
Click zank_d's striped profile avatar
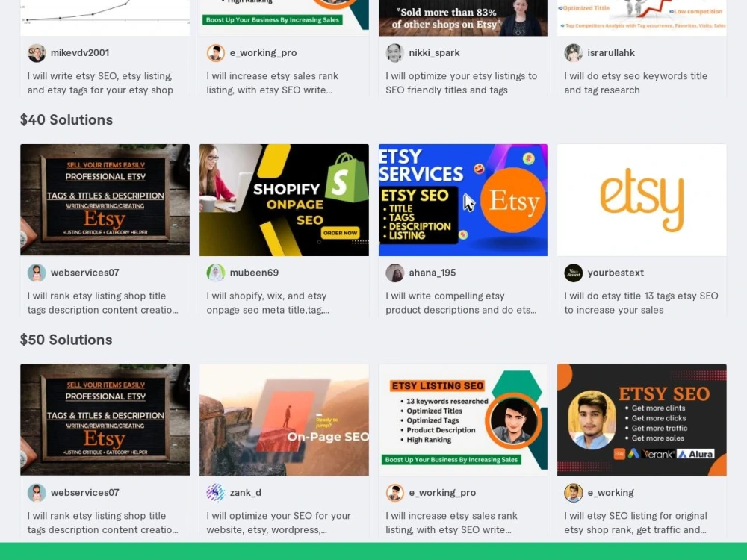(215, 493)
